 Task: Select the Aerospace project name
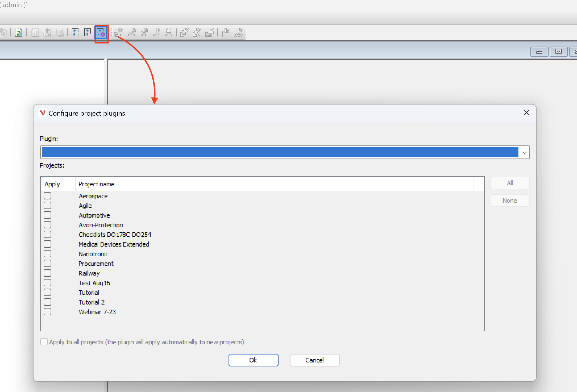point(93,196)
